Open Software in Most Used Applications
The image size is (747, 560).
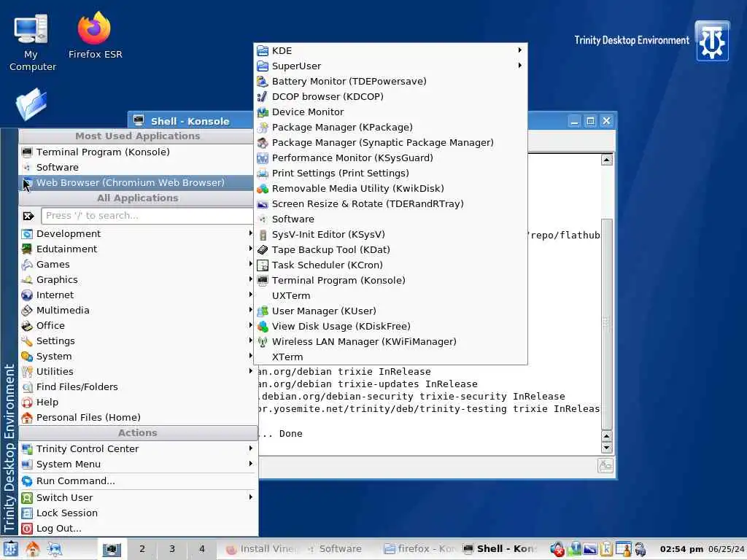(x=138, y=167)
